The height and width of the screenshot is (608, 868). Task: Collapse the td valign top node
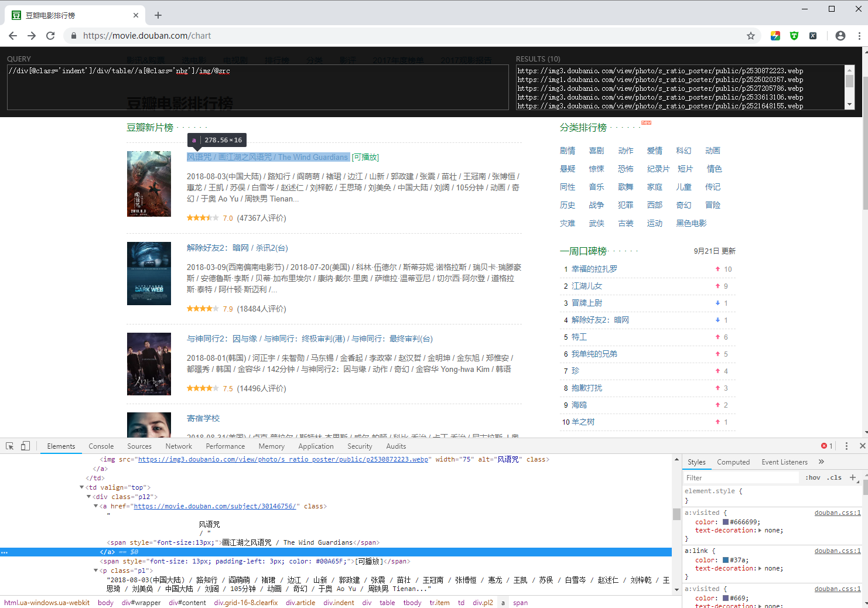(82, 487)
